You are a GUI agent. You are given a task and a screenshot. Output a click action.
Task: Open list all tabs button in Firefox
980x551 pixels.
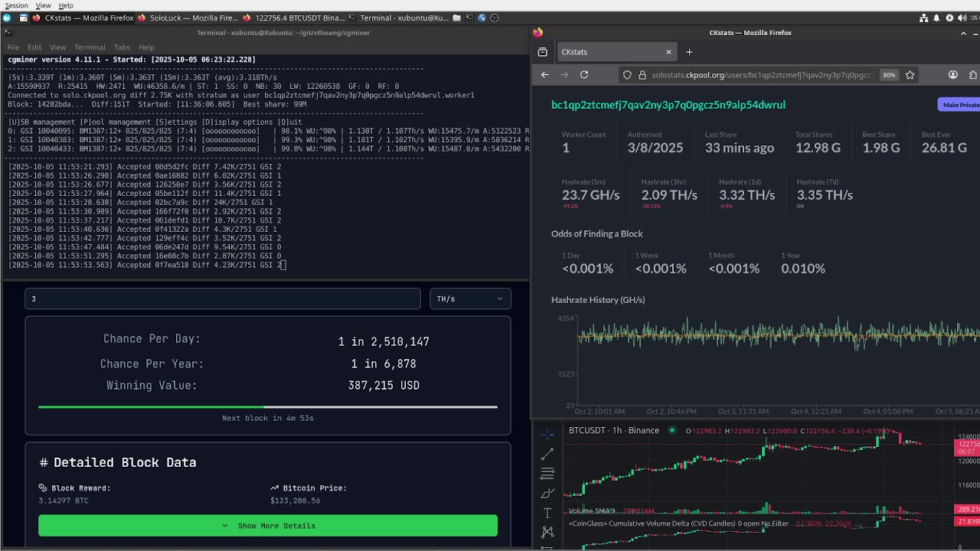543,52
